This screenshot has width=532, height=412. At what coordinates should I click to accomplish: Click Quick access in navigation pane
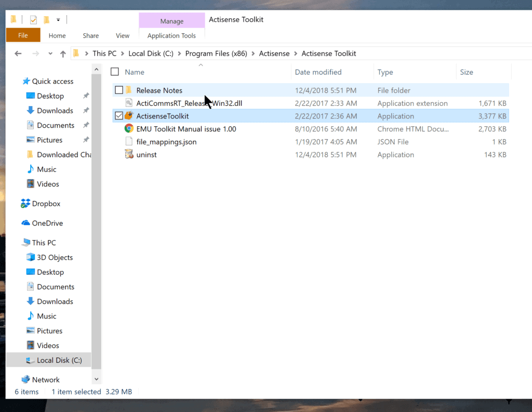click(52, 81)
